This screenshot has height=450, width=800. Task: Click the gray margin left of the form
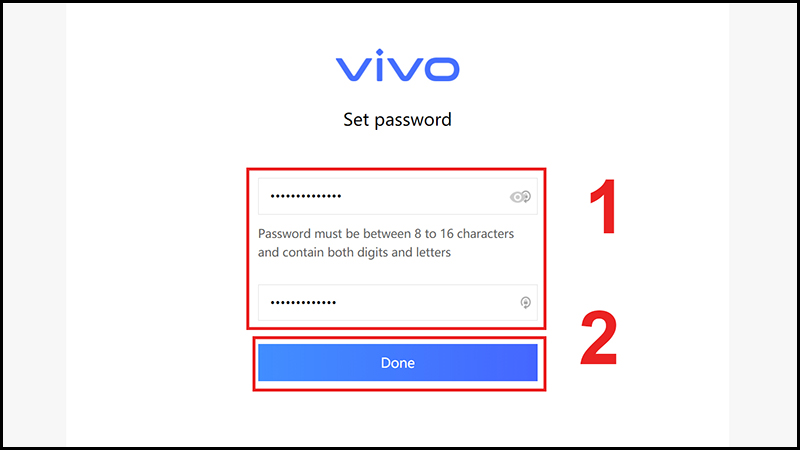coord(32,225)
